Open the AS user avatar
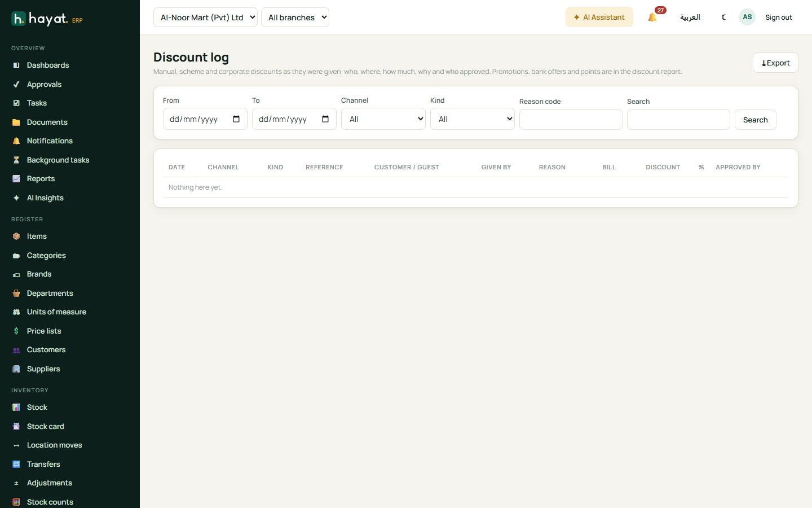 747,17
